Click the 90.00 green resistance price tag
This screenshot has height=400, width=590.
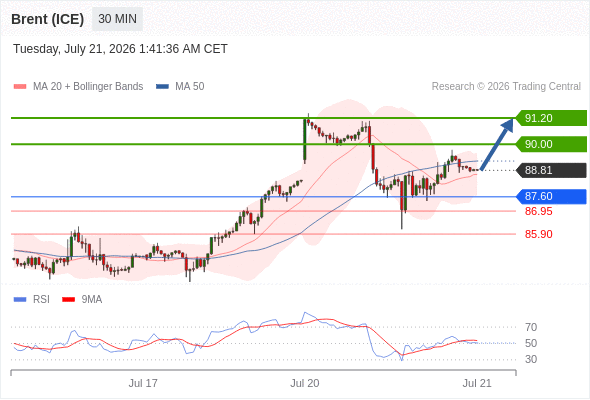click(551, 144)
